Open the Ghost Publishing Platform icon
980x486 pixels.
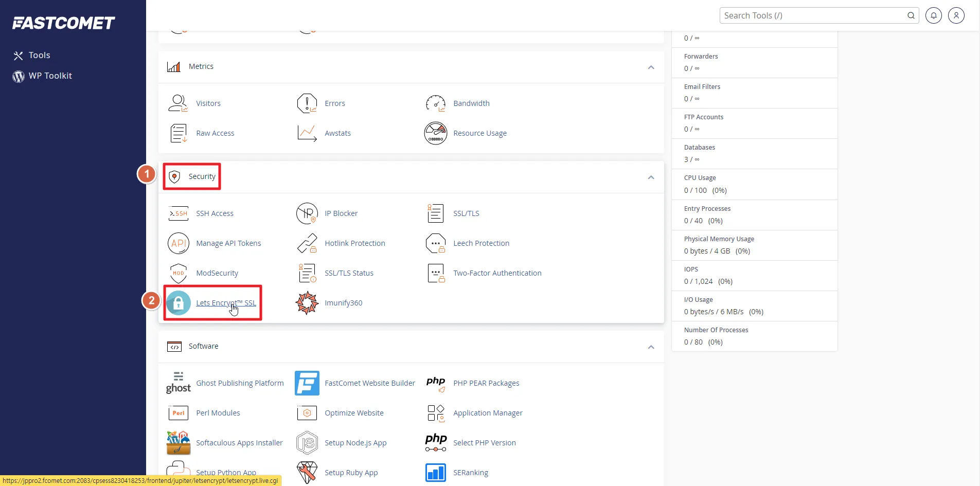point(178,383)
